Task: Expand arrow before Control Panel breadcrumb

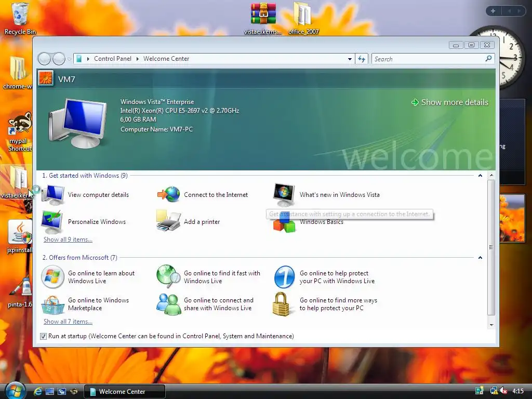Action: click(x=88, y=59)
